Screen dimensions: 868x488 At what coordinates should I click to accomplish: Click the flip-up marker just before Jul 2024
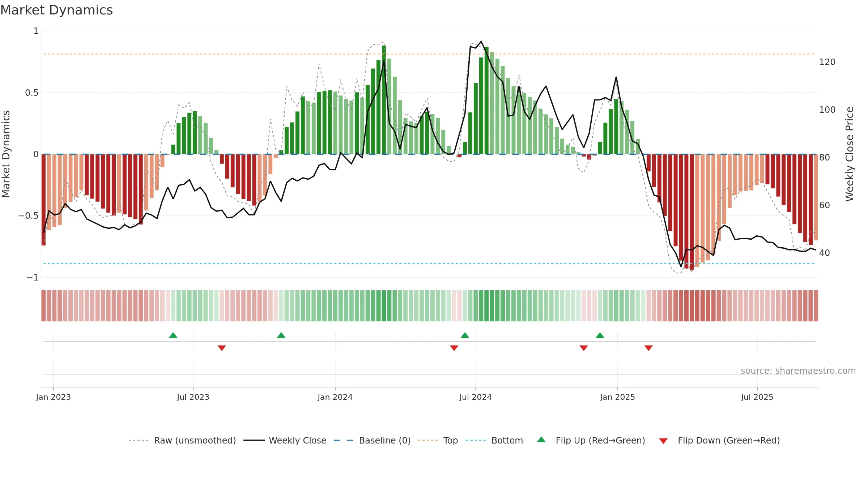(465, 335)
